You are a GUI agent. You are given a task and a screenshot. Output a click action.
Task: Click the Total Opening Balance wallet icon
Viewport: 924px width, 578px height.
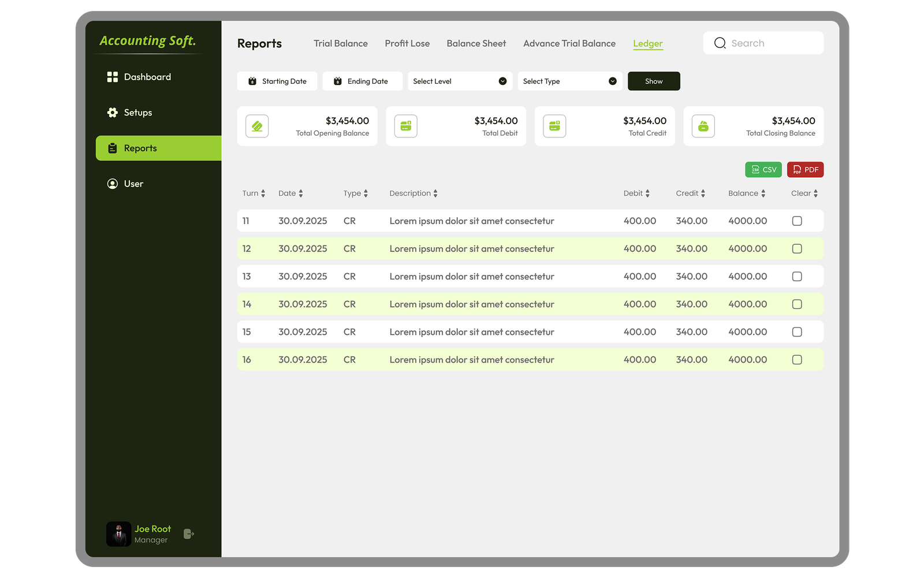pyautogui.click(x=256, y=126)
